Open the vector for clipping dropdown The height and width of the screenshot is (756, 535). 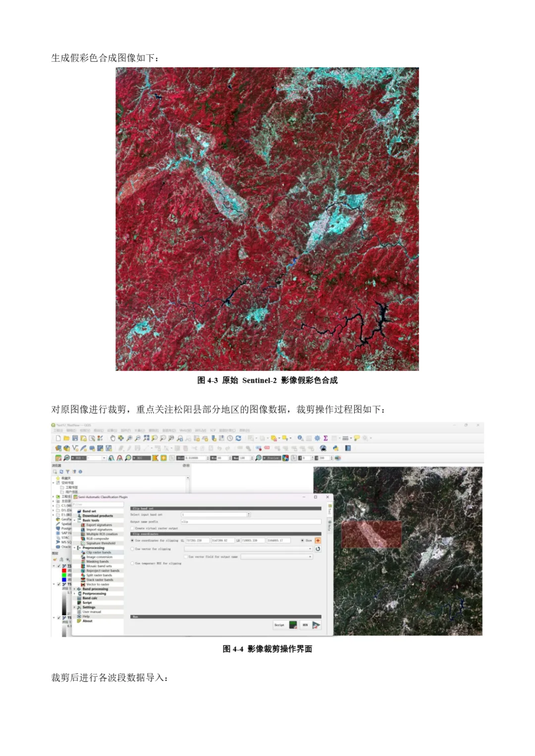pos(248,549)
